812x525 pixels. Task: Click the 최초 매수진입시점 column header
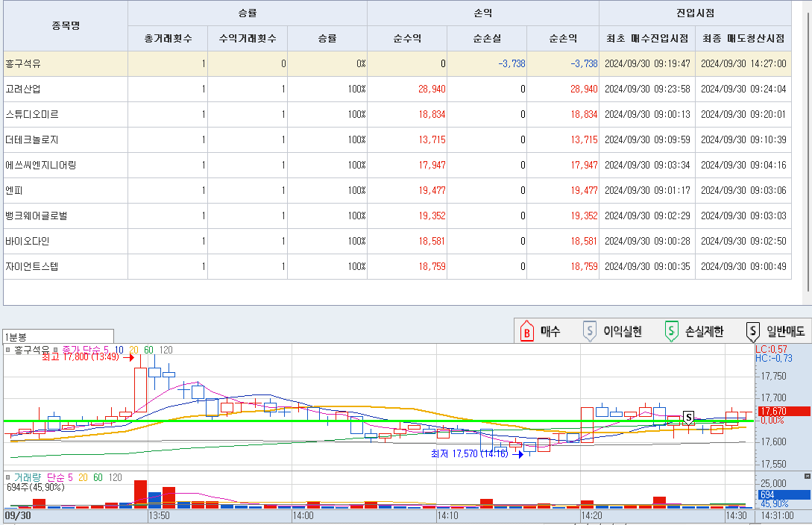point(647,38)
